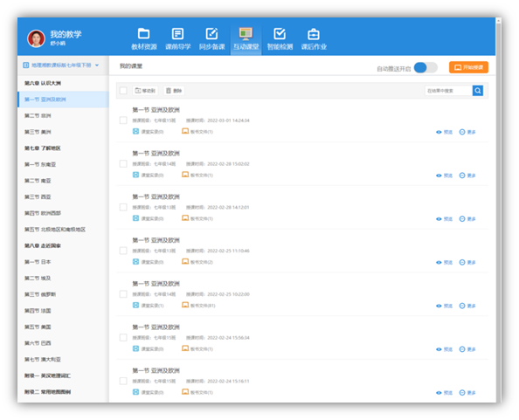
Task: Open the 教材资源 folder icon tab
Action: tap(143, 39)
